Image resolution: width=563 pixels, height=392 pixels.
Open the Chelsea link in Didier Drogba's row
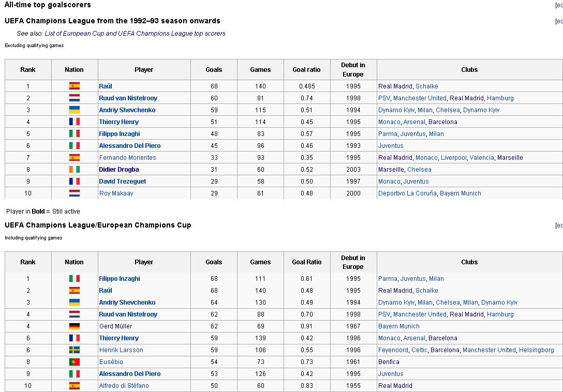tap(419, 170)
